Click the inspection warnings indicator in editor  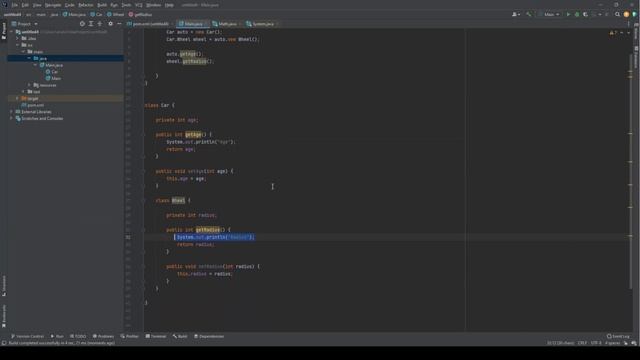[x=613, y=33]
